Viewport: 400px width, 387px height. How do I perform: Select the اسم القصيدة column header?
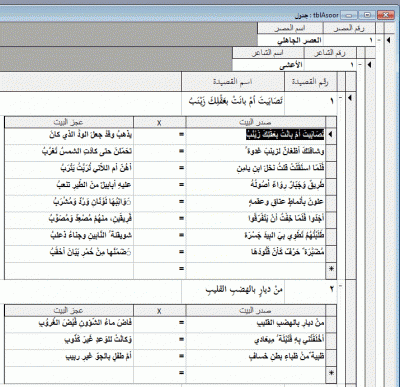pyautogui.click(x=233, y=82)
